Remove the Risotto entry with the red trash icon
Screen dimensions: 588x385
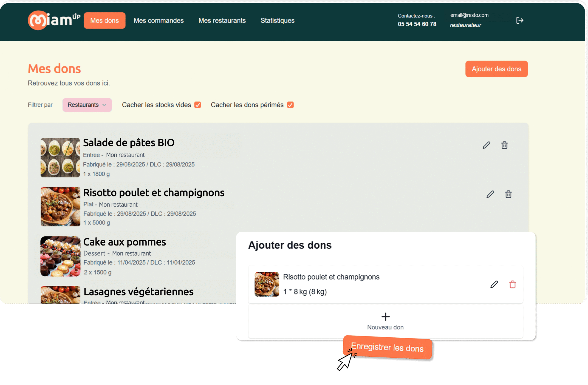pyautogui.click(x=513, y=285)
